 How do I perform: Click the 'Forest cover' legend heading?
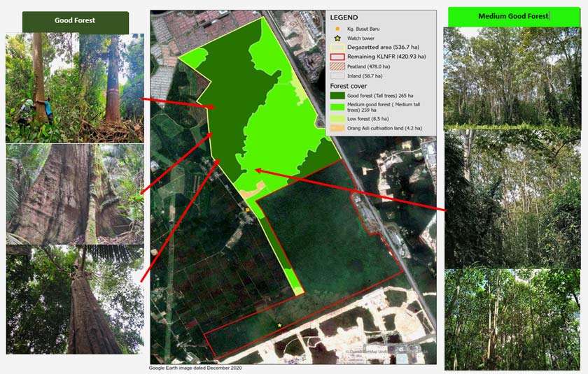click(349, 86)
